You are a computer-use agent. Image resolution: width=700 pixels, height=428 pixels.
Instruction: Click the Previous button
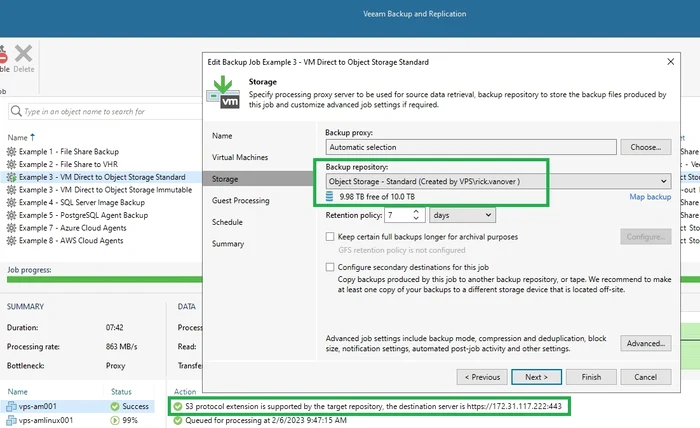click(x=482, y=377)
